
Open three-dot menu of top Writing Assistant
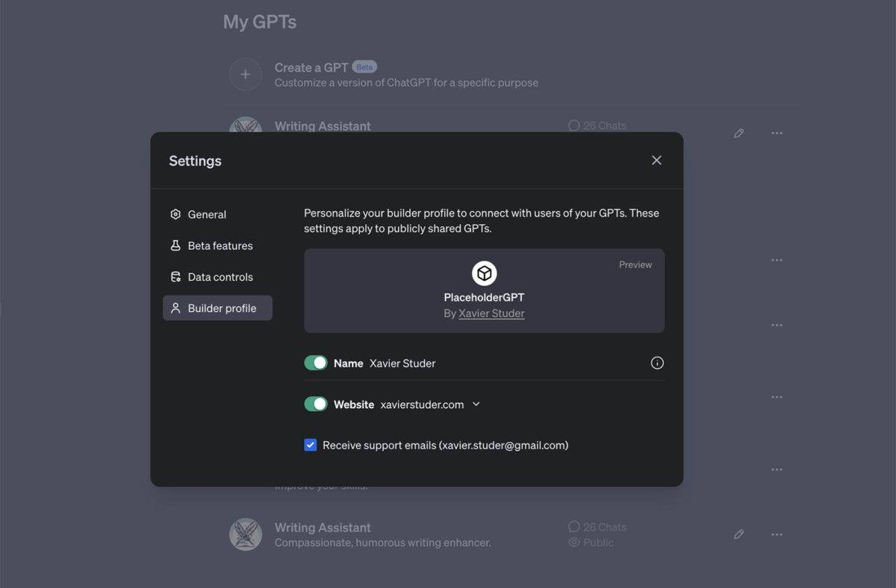click(777, 134)
